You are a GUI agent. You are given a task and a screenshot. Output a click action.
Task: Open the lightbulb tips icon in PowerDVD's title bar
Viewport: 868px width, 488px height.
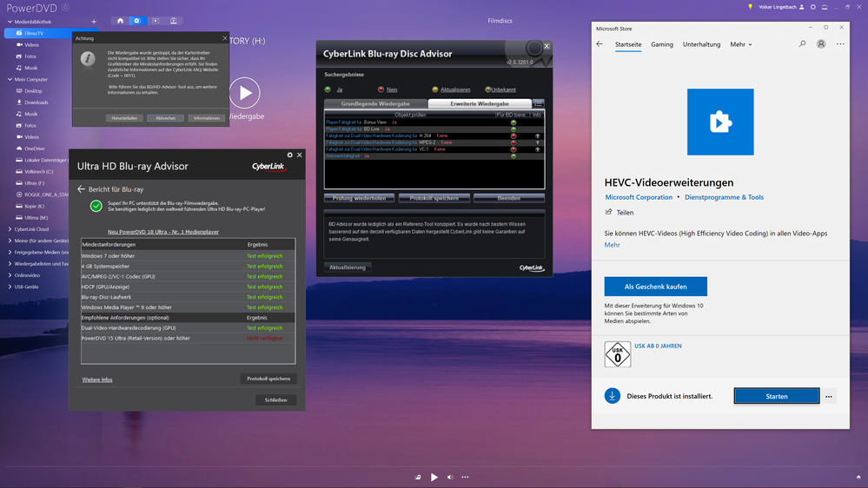coord(750,7)
